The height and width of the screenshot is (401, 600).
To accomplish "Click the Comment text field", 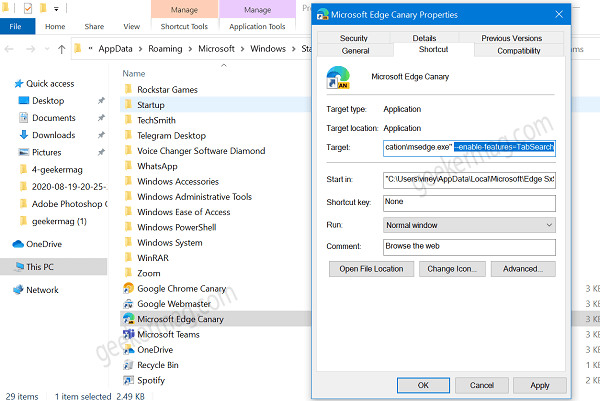I will [469, 247].
